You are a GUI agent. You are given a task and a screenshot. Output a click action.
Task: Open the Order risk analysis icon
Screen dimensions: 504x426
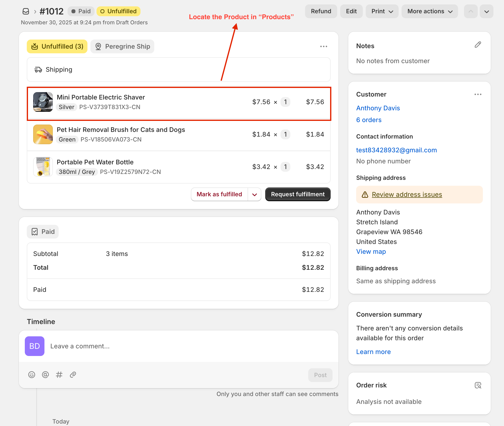point(478,385)
